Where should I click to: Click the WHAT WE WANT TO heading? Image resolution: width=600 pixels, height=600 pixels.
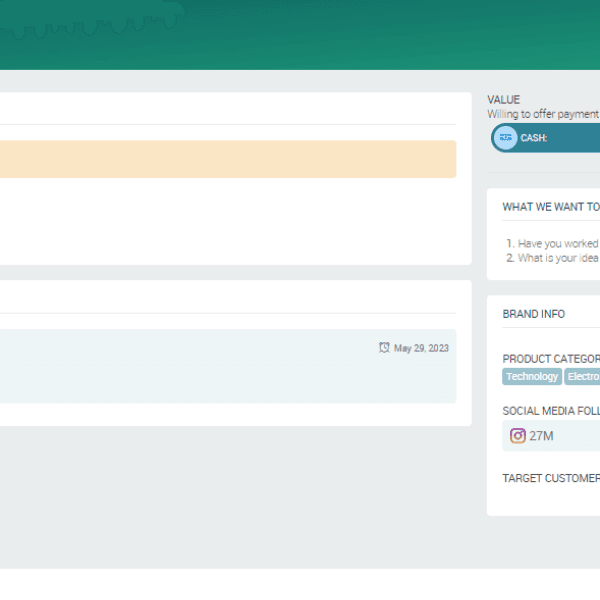tap(551, 207)
